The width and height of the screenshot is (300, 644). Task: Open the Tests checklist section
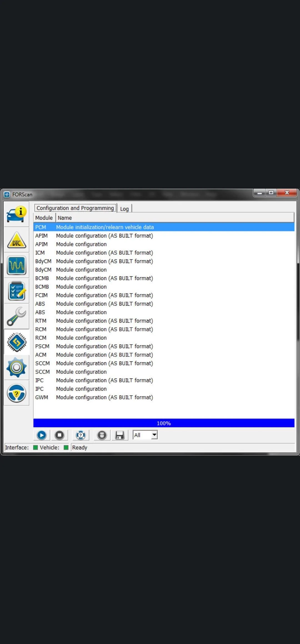16,291
